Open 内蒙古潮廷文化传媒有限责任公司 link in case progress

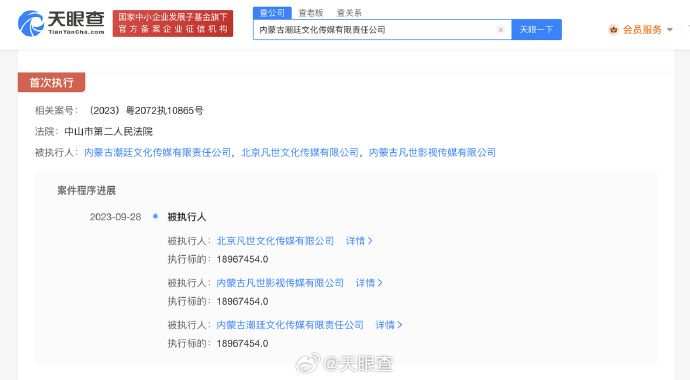[290, 325]
